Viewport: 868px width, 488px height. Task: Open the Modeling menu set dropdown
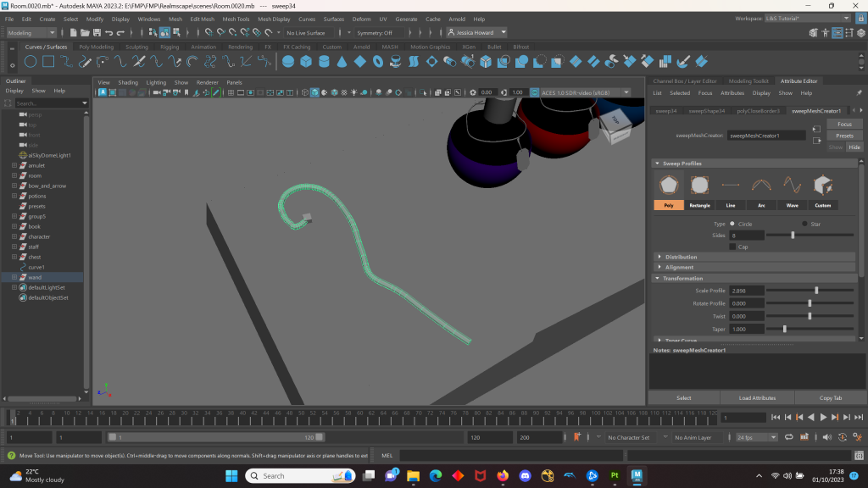(31, 33)
